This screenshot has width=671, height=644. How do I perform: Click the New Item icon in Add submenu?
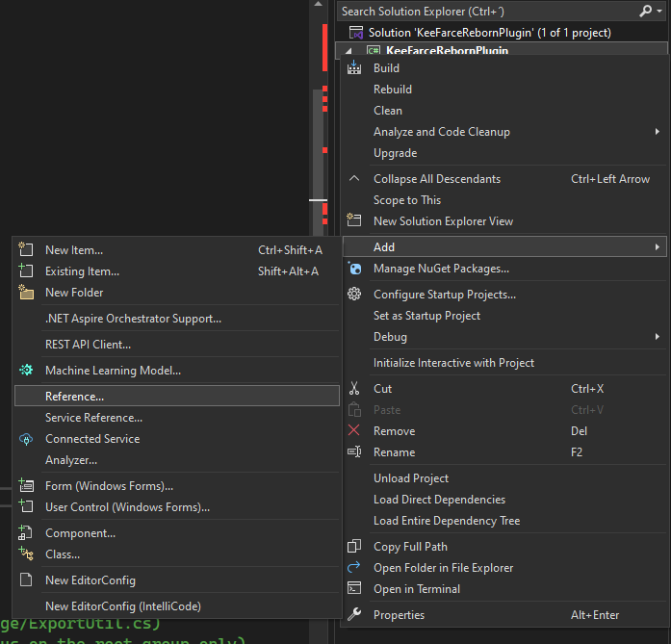point(26,249)
